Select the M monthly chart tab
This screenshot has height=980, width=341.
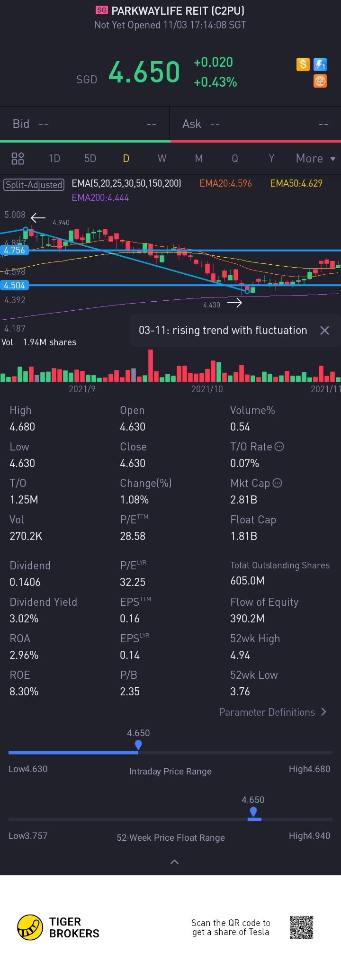click(199, 158)
